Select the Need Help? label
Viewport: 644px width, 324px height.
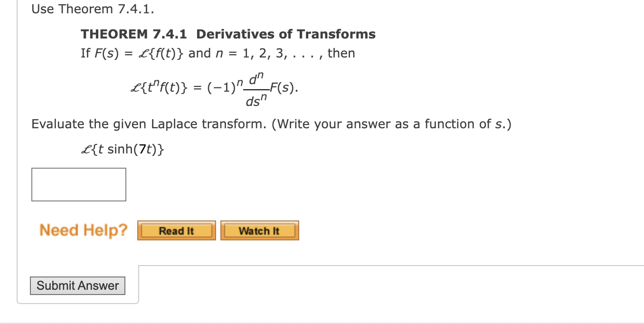tap(84, 230)
